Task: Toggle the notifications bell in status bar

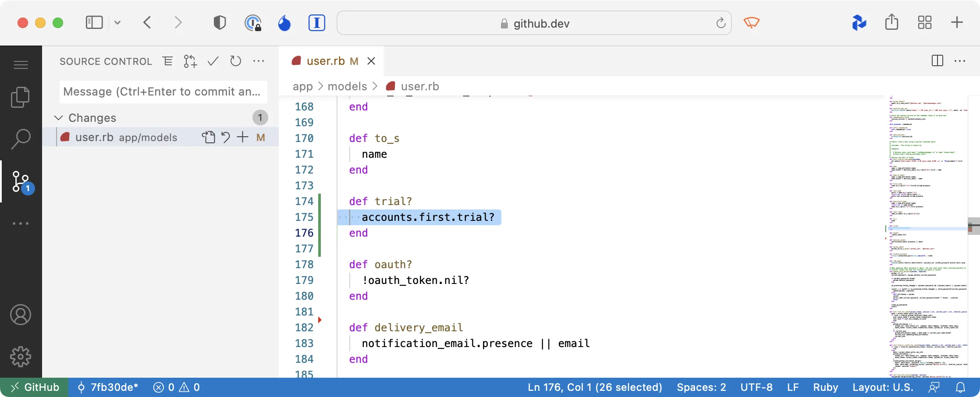Action: click(961, 387)
